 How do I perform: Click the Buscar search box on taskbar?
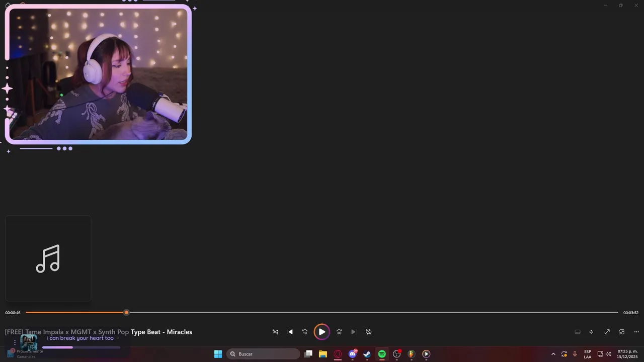[x=263, y=354]
